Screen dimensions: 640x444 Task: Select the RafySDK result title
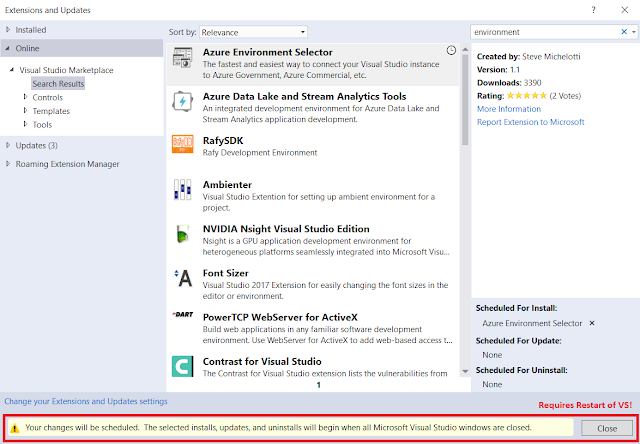(223, 141)
